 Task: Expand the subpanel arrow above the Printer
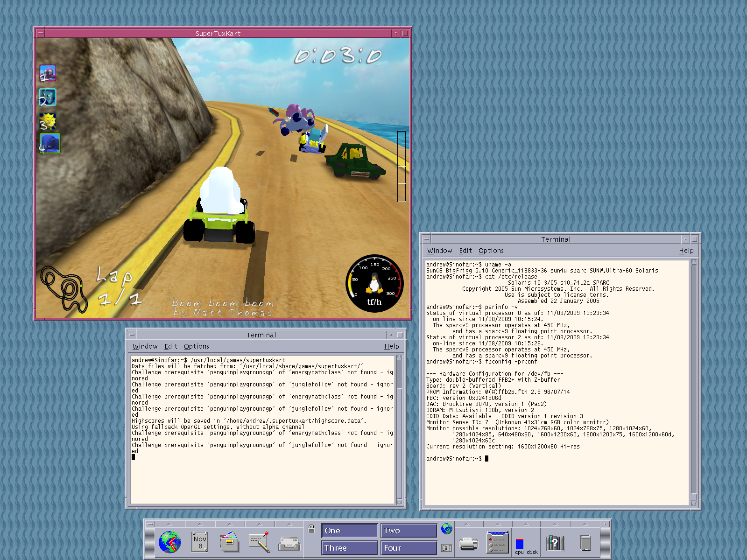pyautogui.click(x=467, y=524)
